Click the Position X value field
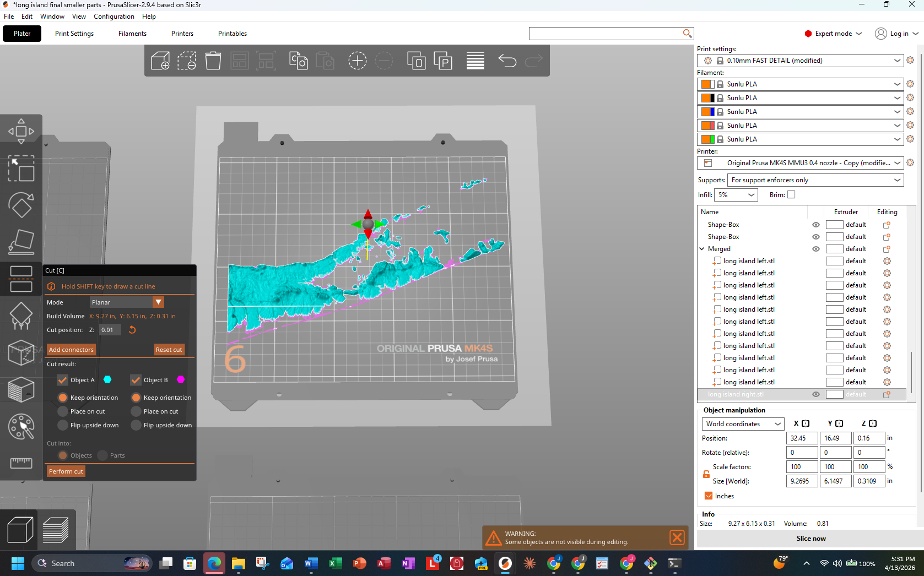924x576 pixels. click(x=802, y=438)
